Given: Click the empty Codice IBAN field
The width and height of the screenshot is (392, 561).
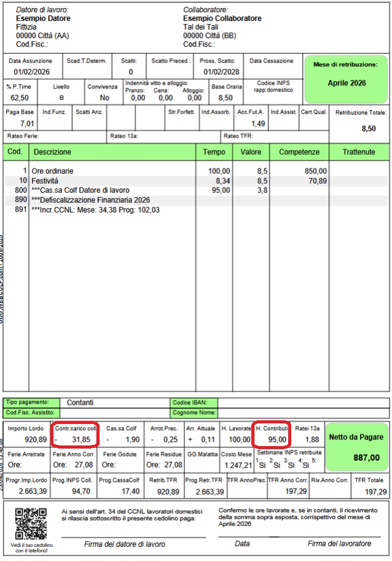Looking at the screenshot, I should click(303, 402).
